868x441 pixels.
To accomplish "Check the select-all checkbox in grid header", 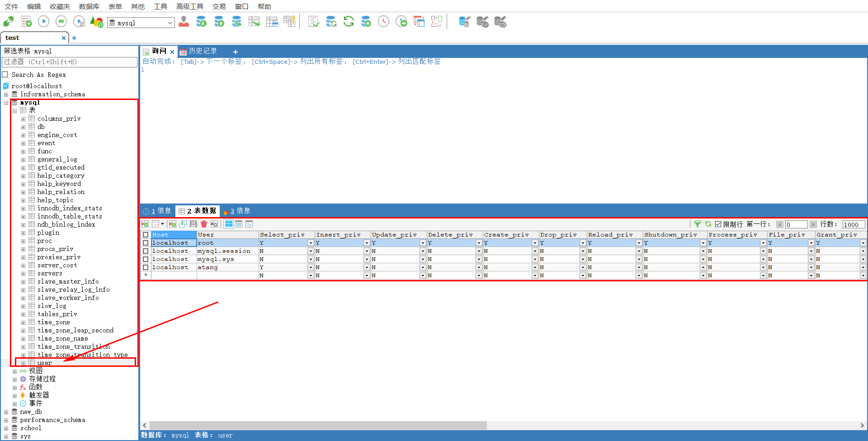I will [146, 235].
